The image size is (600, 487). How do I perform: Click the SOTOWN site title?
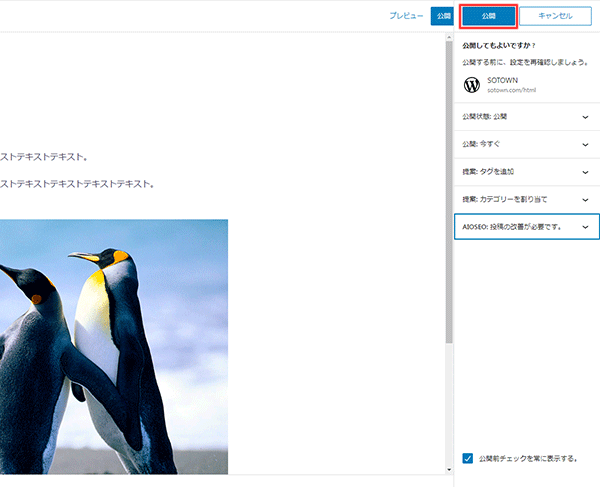click(502, 80)
